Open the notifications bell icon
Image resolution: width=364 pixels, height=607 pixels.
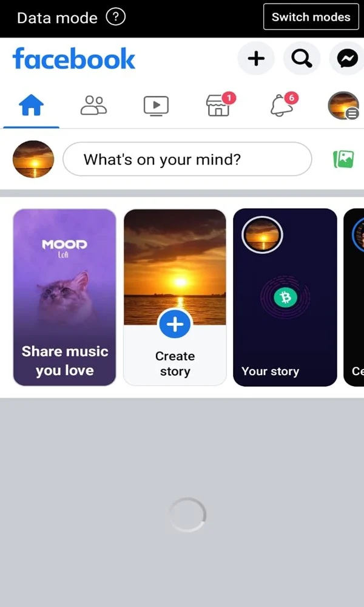[282, 104]
